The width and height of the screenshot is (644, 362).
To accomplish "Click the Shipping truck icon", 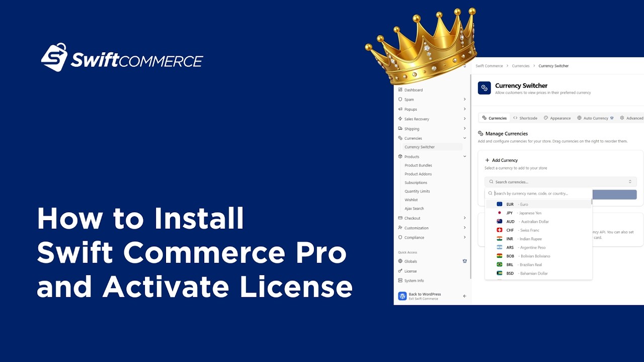I will click(x=400, y=129).
